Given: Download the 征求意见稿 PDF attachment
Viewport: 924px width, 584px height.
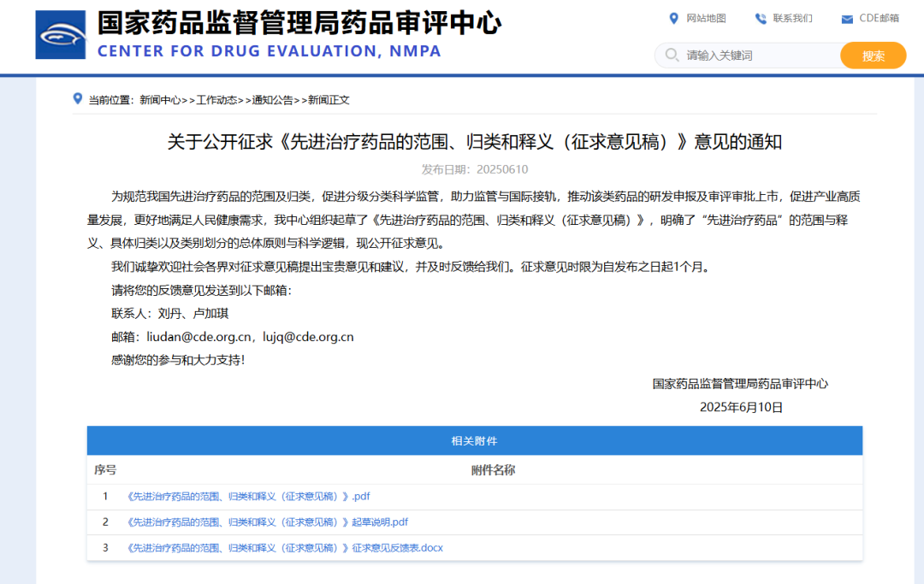Looking at the screenshot, I should click(247, 496).
